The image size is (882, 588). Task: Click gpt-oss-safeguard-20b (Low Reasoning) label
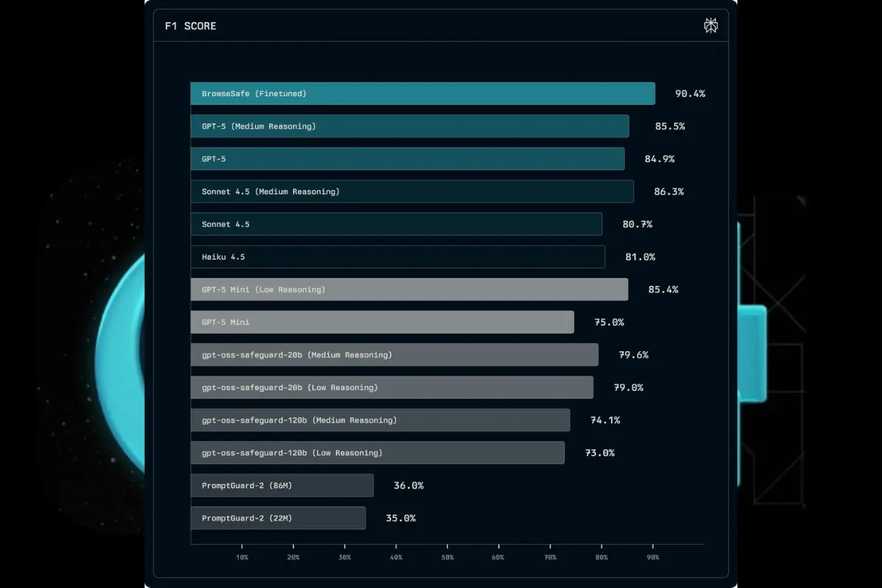pos(290,387)
